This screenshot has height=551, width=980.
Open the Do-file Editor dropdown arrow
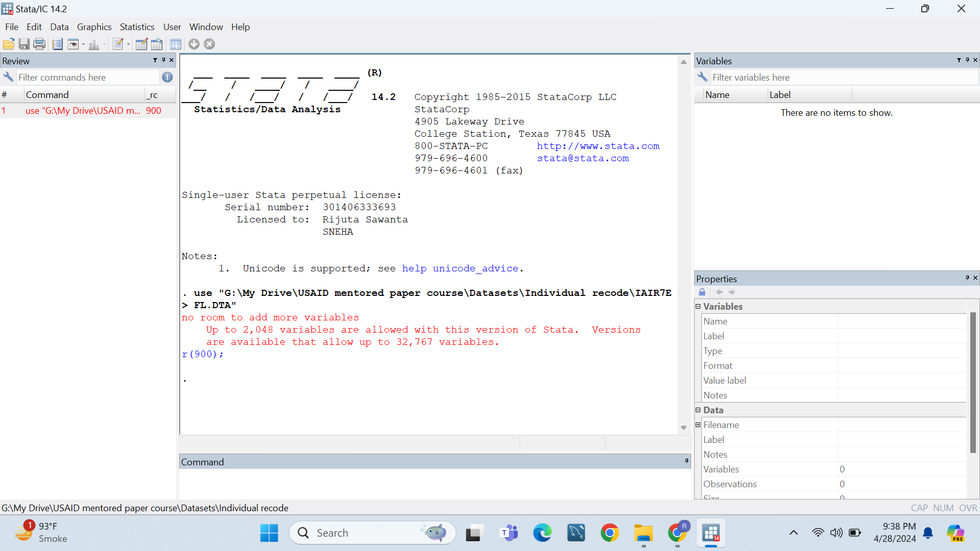(x=128, y=44)
